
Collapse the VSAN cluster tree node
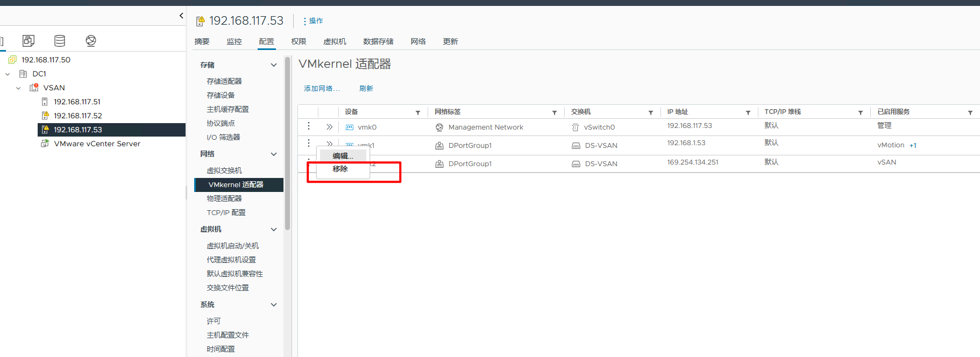[18, 88]
